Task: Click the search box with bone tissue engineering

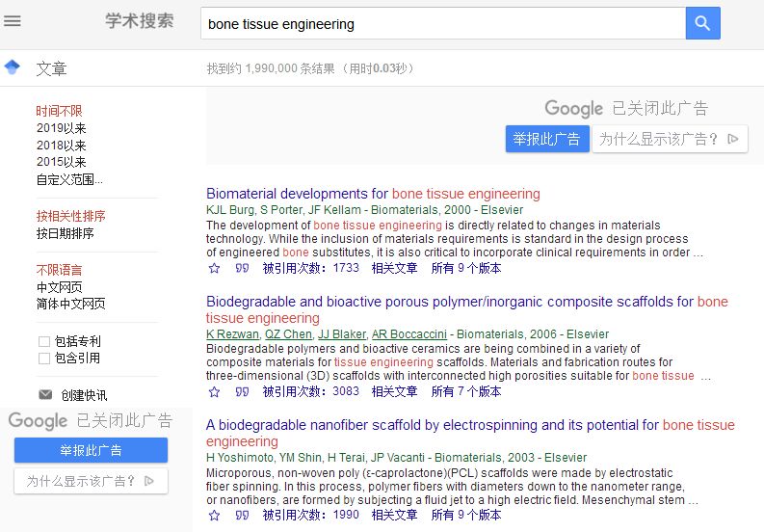Action: pos(441,24)
